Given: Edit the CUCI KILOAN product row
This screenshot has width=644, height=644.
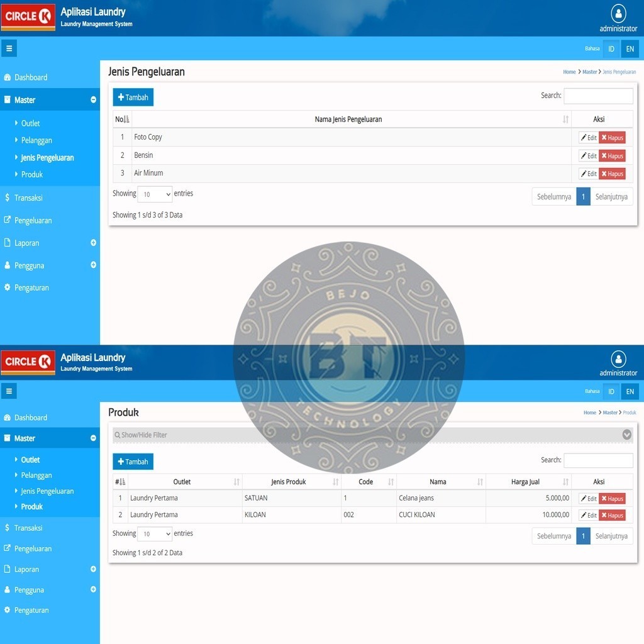Looking at the screenshot, I should pos(589,515).
